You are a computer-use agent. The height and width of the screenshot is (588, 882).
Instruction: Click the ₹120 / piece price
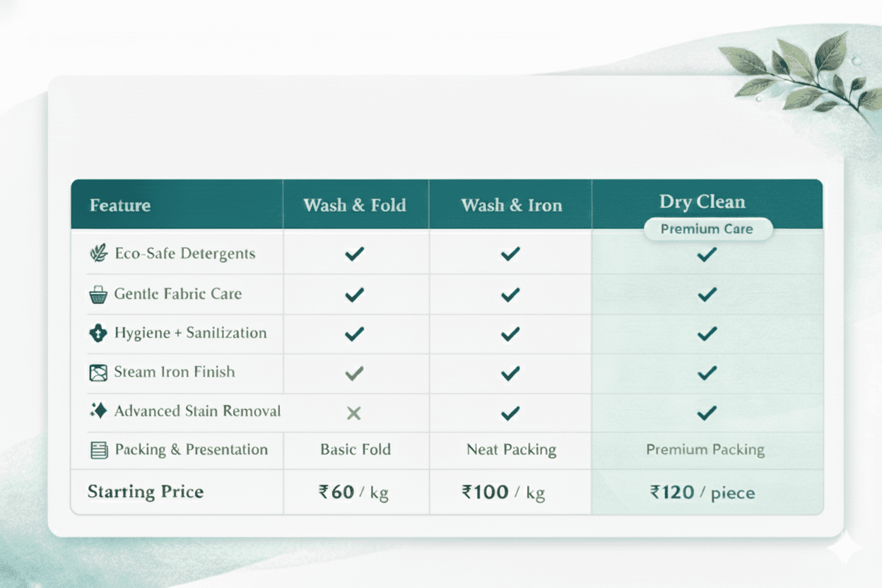(x=702, y=492)
